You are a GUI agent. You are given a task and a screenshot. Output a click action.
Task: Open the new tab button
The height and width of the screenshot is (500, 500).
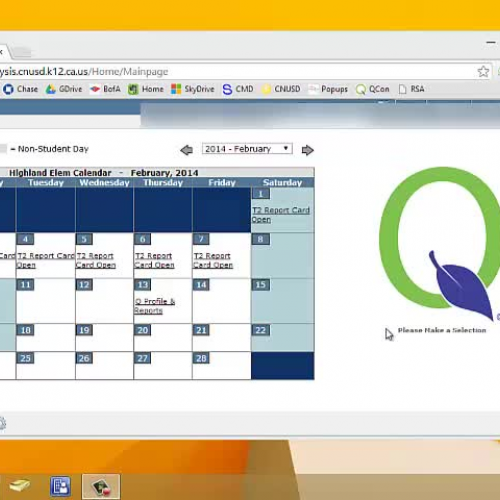(22, 52)
